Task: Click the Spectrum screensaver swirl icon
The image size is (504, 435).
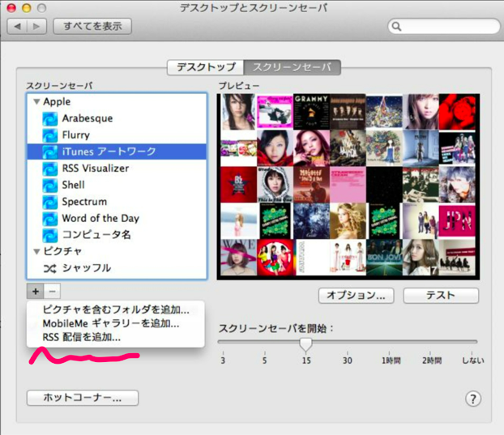Action: point(50,202)
